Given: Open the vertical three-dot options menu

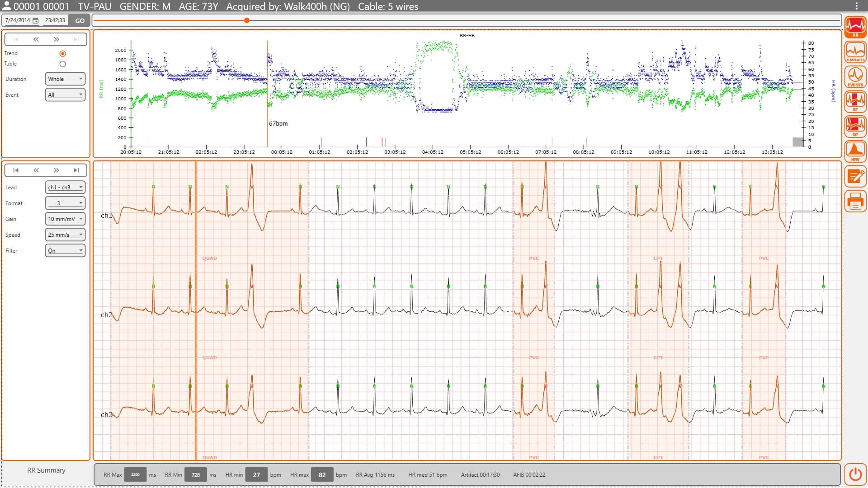Looking at the screenshot, I should [856, 6].
